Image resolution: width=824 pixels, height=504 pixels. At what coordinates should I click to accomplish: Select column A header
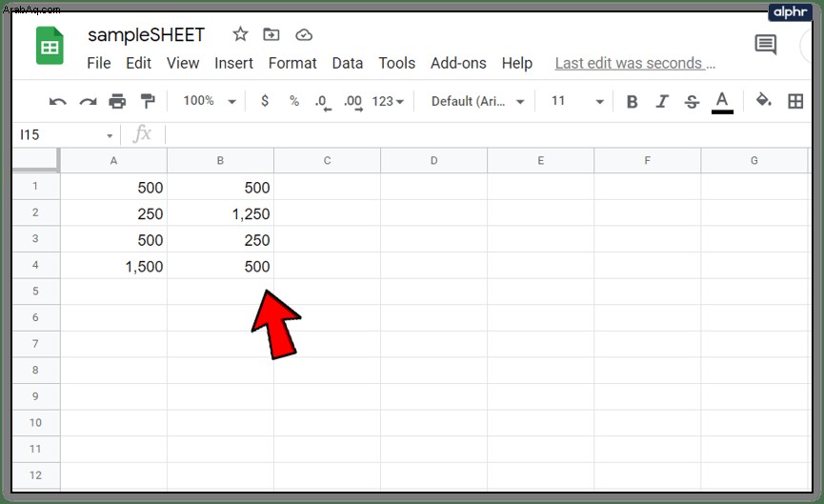(113, 160)
